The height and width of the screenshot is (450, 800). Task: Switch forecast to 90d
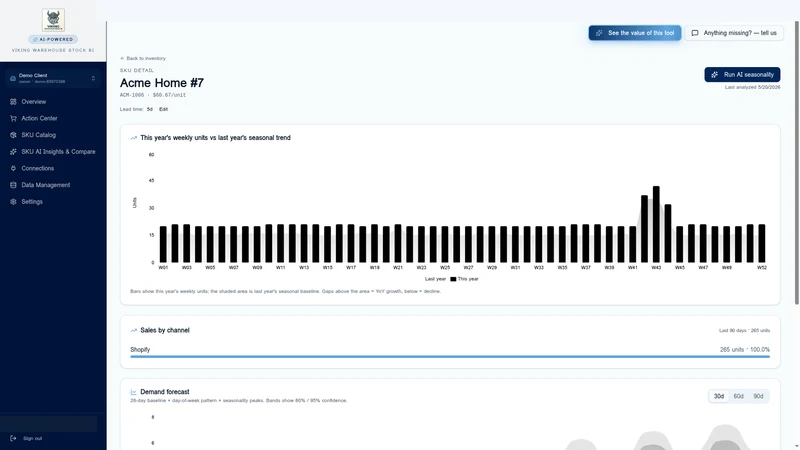[758, 396]
